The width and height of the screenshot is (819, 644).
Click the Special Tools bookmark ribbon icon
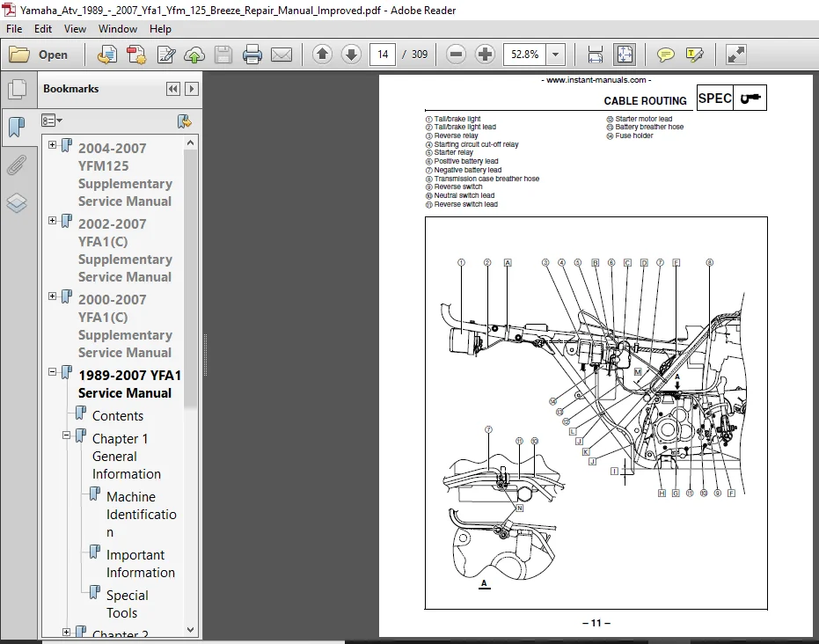point(94,592)
